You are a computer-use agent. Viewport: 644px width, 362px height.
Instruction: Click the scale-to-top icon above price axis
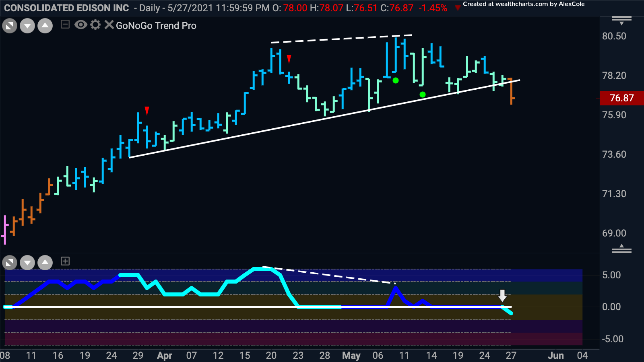[621, 20]
